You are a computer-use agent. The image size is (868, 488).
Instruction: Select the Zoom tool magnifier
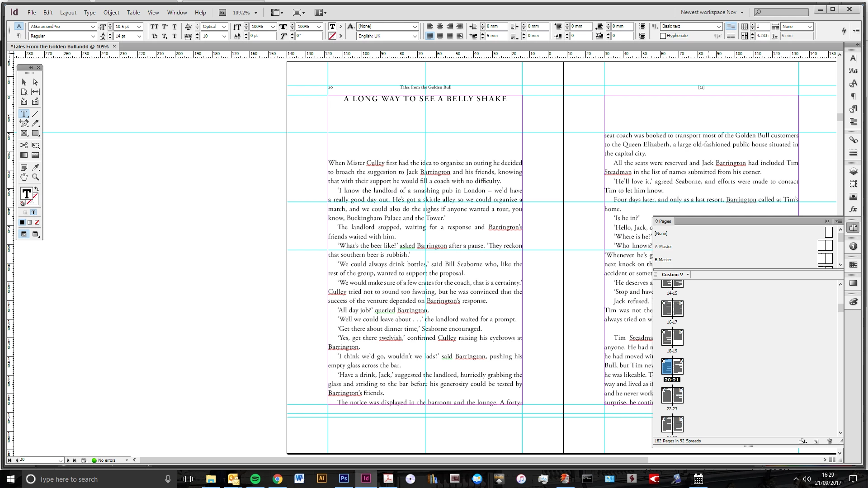pyautogui.click(x=35, y=177)
